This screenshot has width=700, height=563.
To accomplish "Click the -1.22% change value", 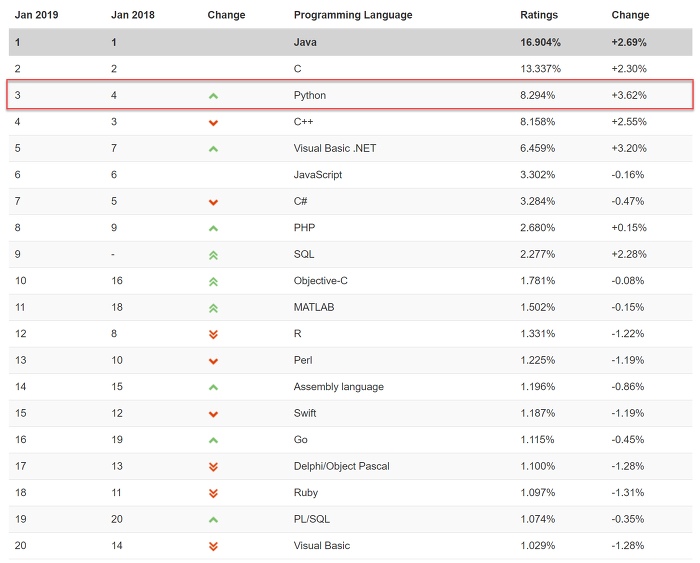I will [x=628, y=334].
